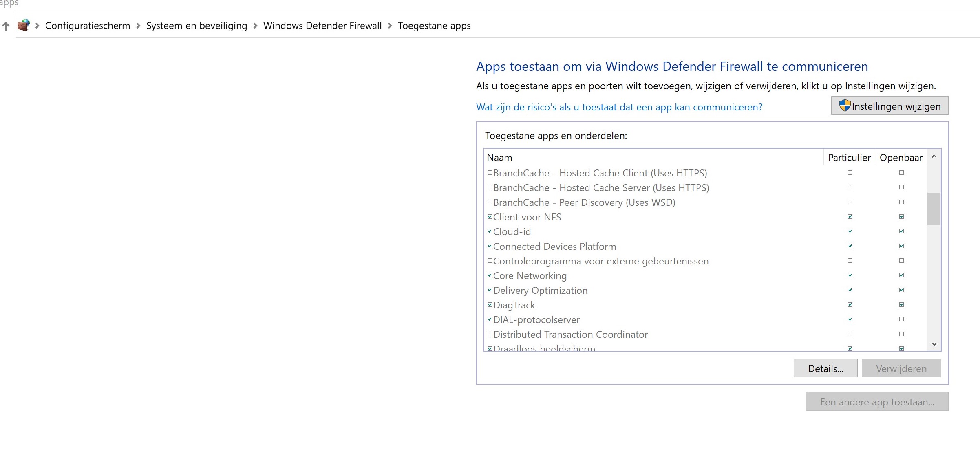
Task: Click the Particulier column header
Action: tap(849, 158)
